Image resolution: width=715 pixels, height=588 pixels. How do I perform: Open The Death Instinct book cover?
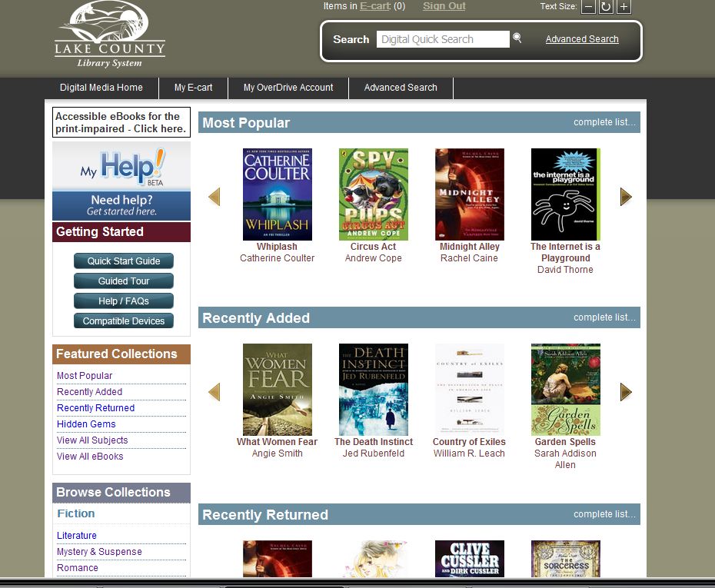click(374, 390)
